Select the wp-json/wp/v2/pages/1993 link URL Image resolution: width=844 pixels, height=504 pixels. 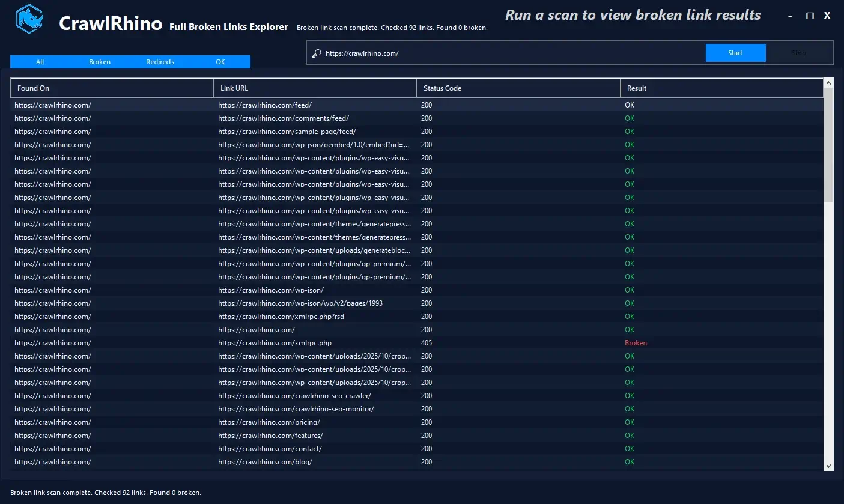click(x=300, y=303)
